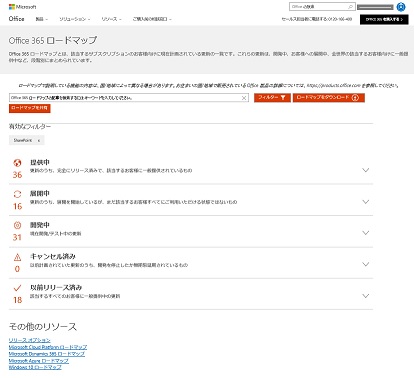Expand the 展開中 section chevron

click(366, 202)
